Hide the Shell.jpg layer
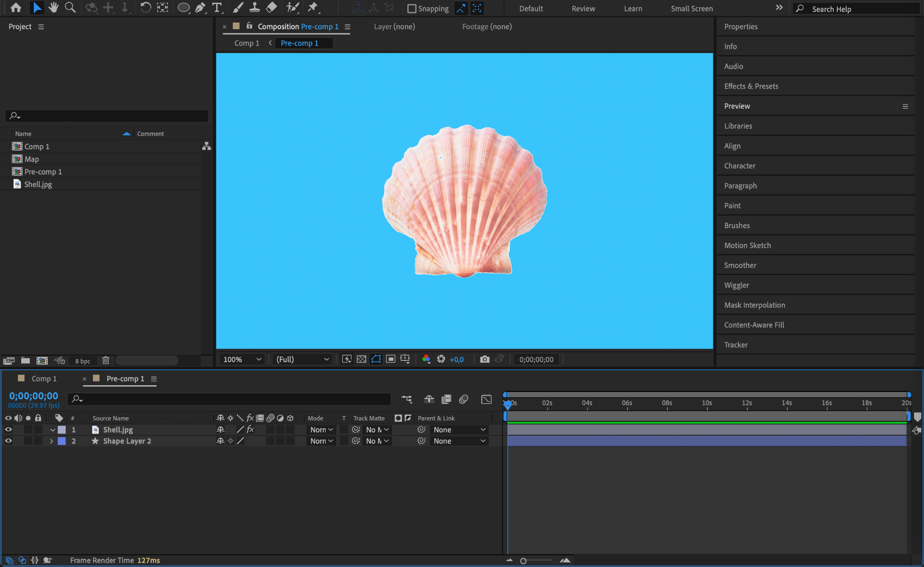 click(x=8, y=430)
